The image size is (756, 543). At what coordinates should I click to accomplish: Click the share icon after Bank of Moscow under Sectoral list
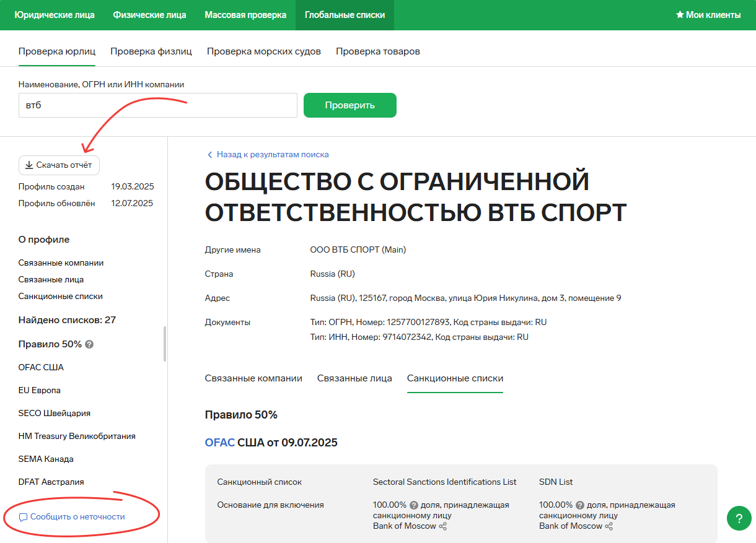[442, 526]
